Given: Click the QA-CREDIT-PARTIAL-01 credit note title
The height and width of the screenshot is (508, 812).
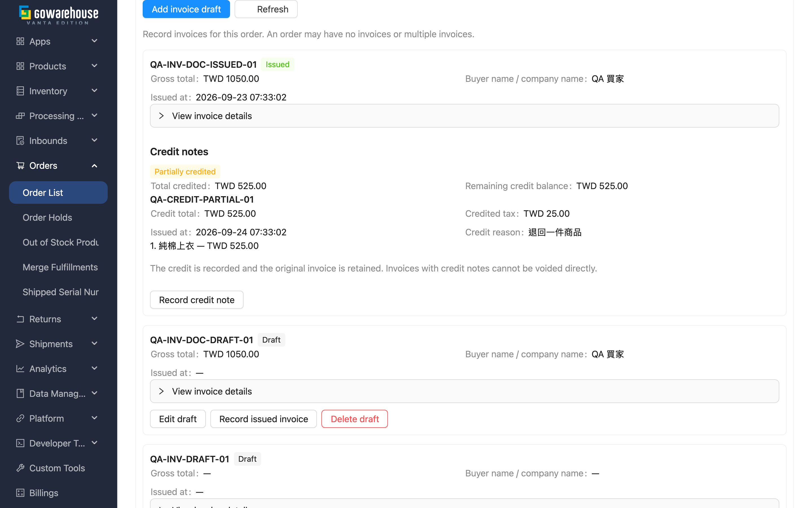Looking at the screenshot, I should click(x=202, y=200).
